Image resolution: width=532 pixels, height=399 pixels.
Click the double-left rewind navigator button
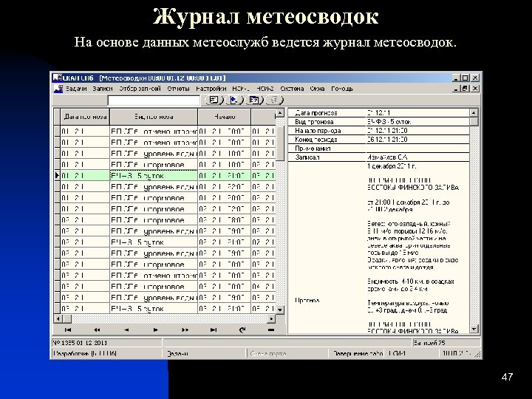(x=97, y=330)
